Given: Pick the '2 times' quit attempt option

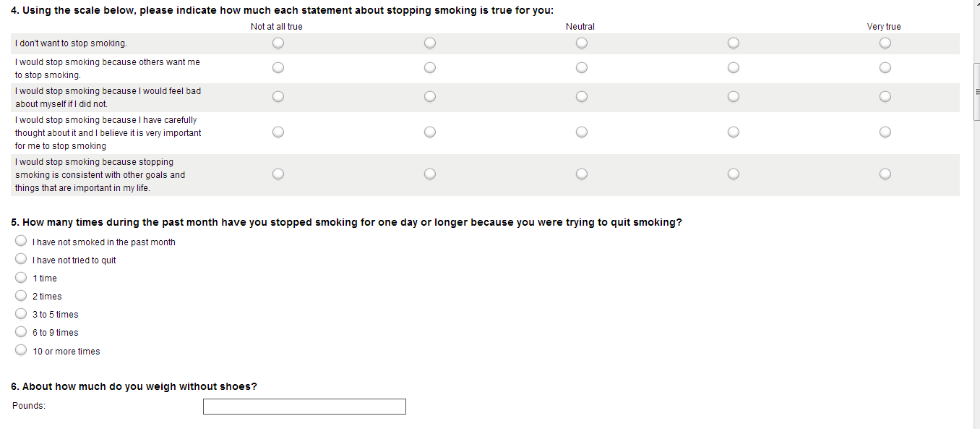Looking at the screenshot, I should coord(22,296).
